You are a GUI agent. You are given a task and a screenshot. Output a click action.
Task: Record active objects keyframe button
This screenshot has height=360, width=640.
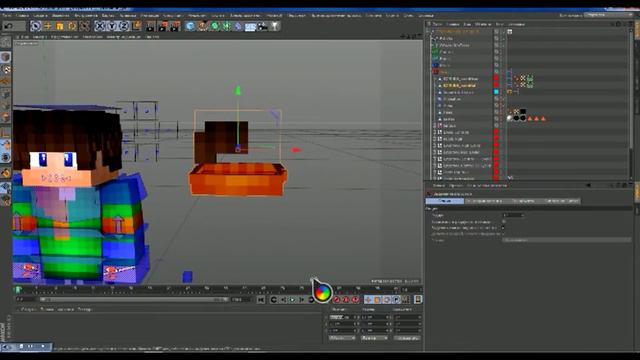[337, 300]
